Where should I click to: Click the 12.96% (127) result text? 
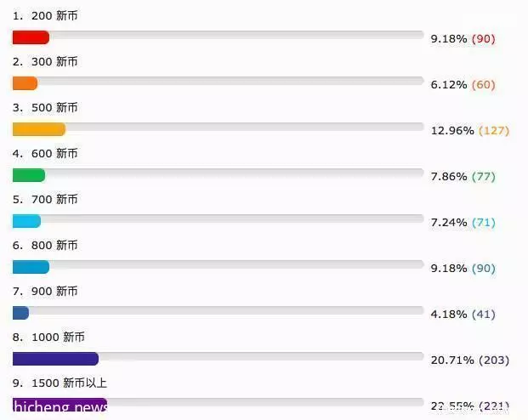point(470,130)
